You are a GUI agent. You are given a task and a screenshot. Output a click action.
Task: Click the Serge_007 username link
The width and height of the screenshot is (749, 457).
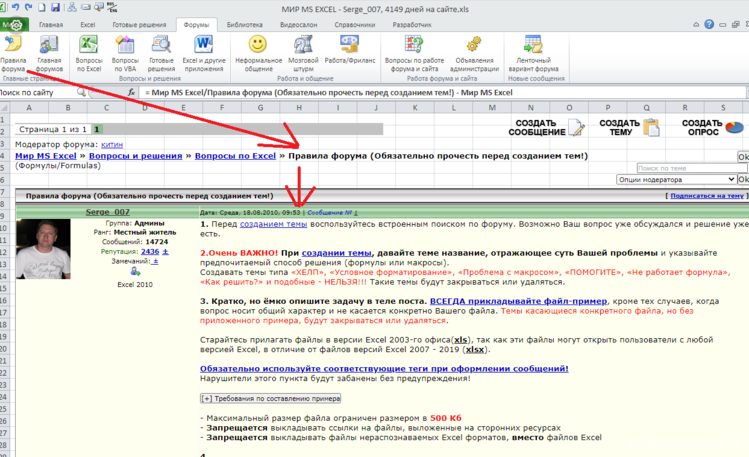107,212
